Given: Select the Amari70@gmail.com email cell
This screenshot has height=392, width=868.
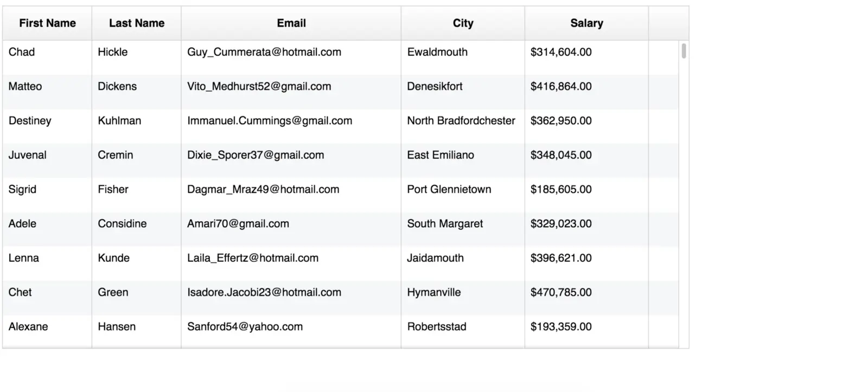Looking at the screenshot, I should [238, 223].
